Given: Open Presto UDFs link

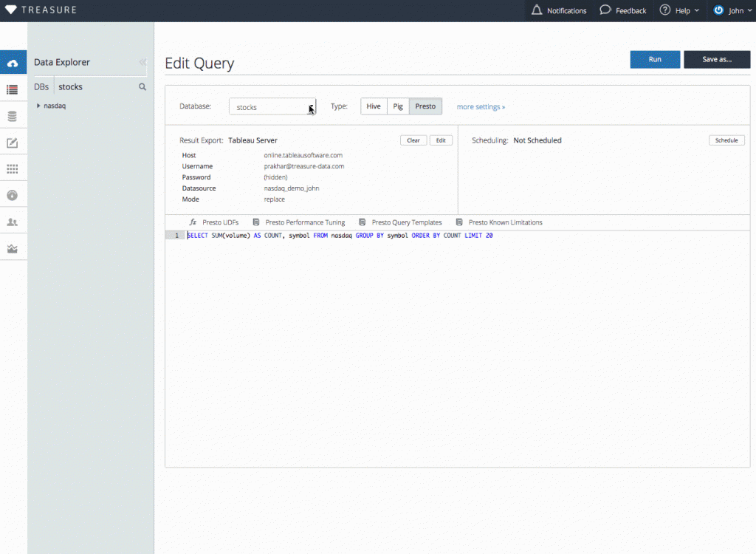Looking at the screenshot, I should tap(220, 222).
